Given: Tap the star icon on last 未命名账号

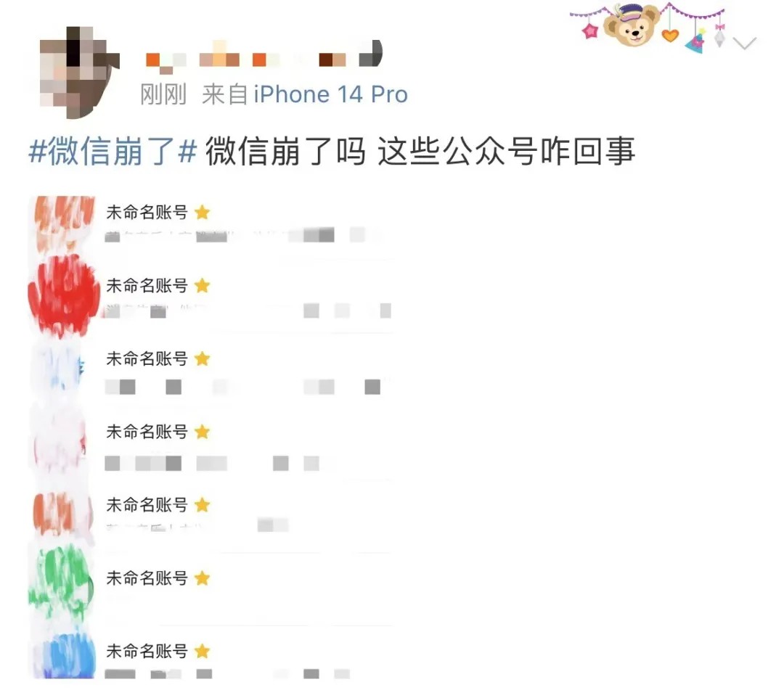Looking at the screenshot, I should click(202, 652).
